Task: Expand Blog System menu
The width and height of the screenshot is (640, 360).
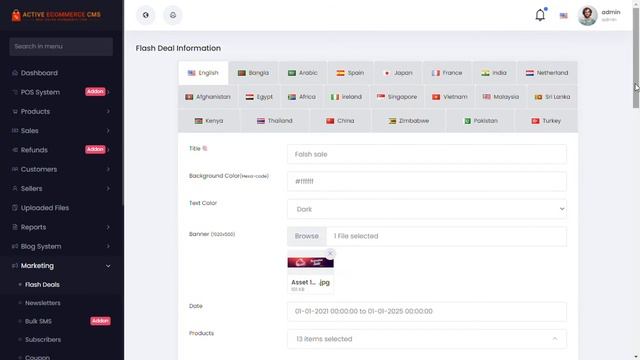Action: click(61, 246)
